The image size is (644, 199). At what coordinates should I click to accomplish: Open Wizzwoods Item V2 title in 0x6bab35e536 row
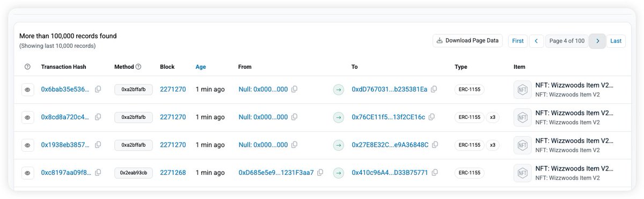coord(574,85)
